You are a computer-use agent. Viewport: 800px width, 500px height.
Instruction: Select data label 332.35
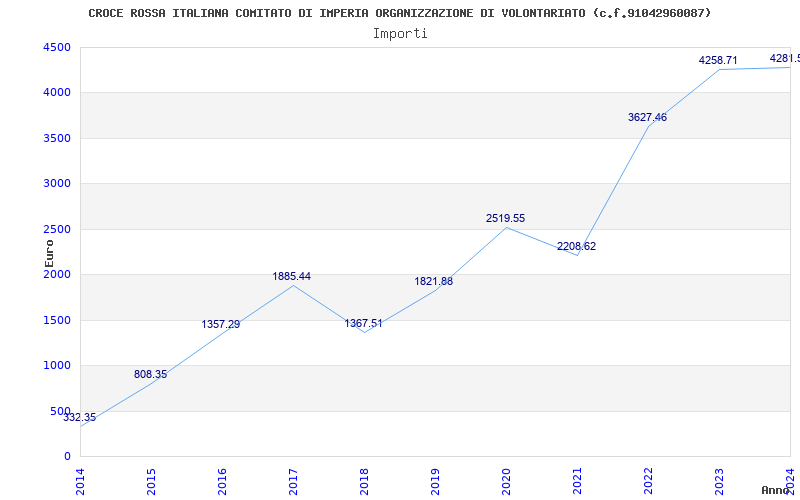tap(80, 417)
